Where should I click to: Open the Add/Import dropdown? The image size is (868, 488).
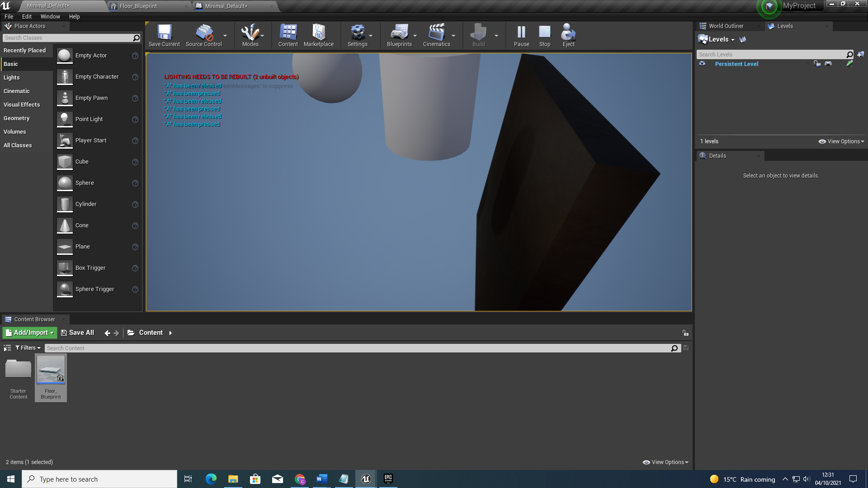[x=30, y=333]
